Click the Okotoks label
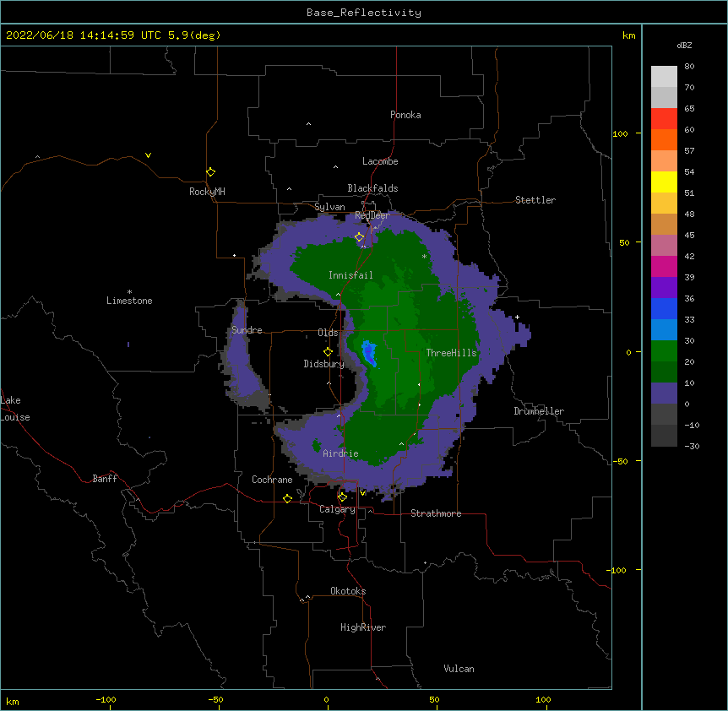 [x=348, y=591]
